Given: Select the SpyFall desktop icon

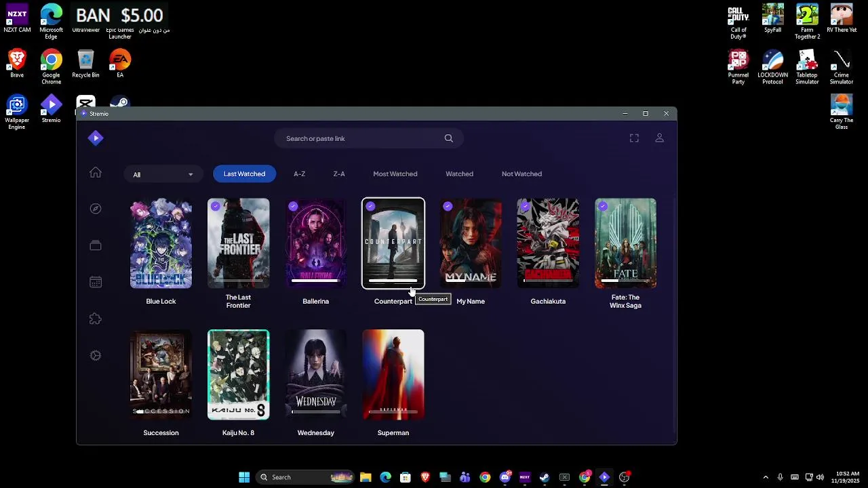Looking at the screenshot, I should click(x=772, y=19).
